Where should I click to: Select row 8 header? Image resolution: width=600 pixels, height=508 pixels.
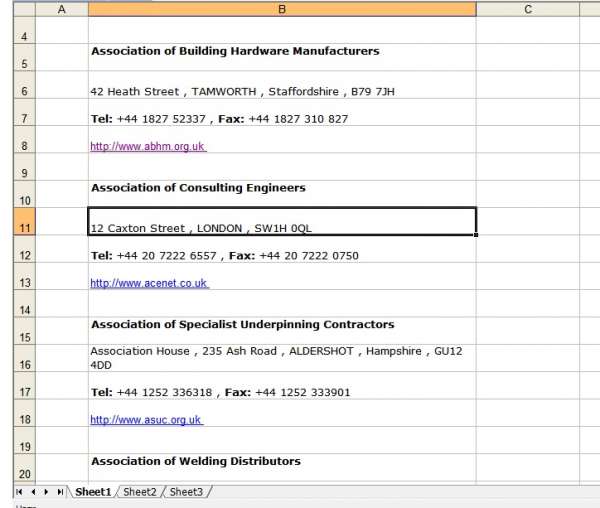tap(24, 140)
